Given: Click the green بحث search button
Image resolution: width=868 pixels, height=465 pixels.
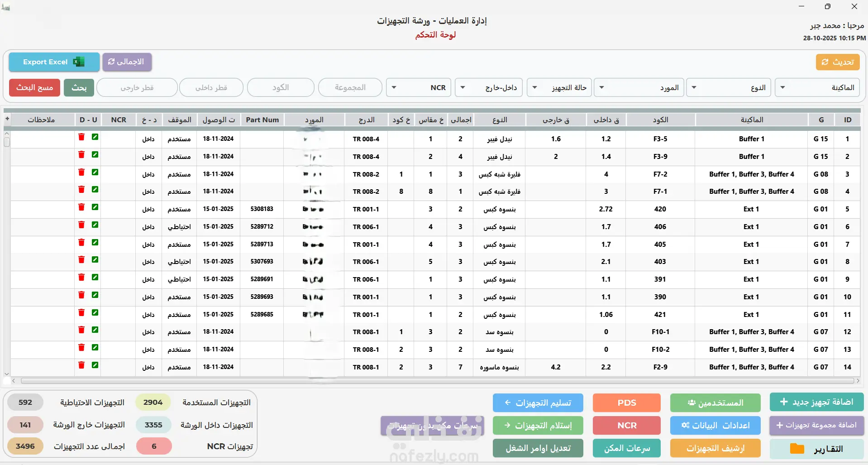Looking at the screenshot, I should [79, 87].
